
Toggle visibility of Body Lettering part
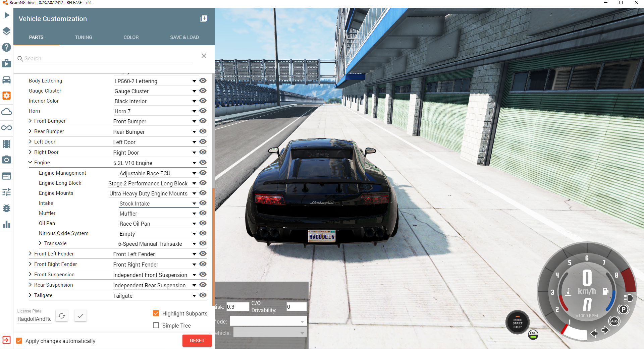[203, 80]
